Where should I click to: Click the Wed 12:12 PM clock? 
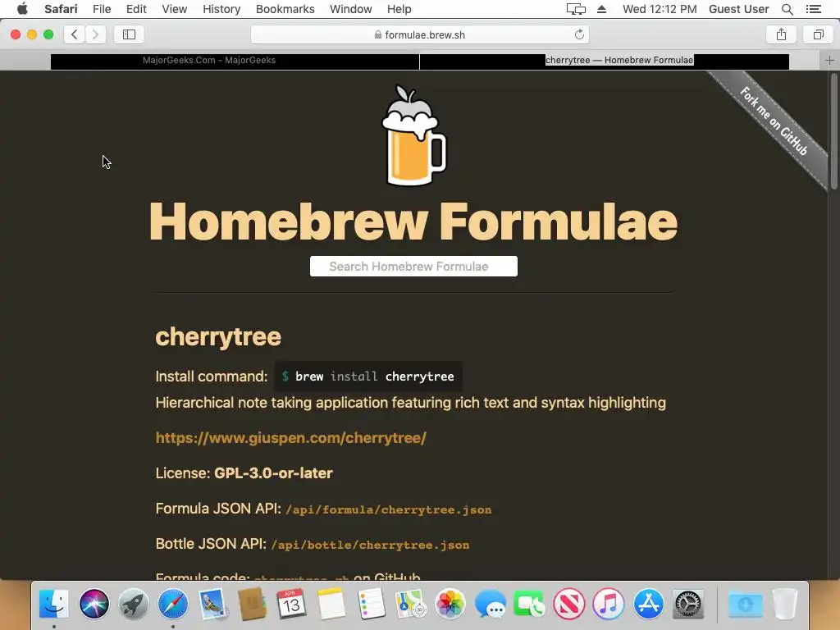coord(660,9)
